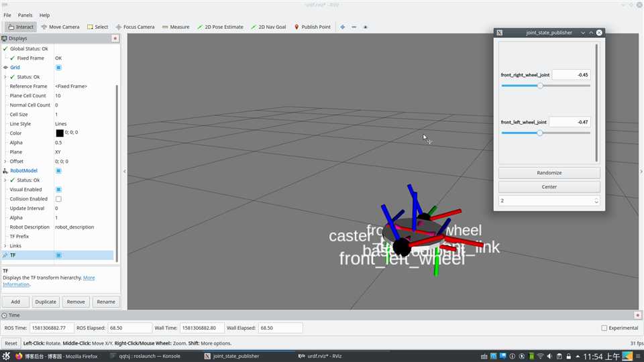Enable the Collision Enabled checkbox
The width and height of the screenshot is (644, 362).
point(58,199)
